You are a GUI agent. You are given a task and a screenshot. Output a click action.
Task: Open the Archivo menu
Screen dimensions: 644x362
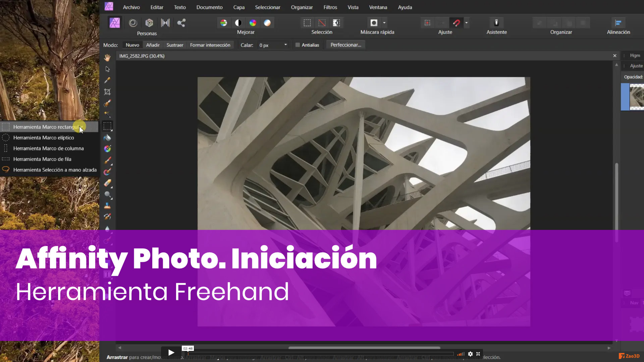pyautogui.click(x=131, y=7)
